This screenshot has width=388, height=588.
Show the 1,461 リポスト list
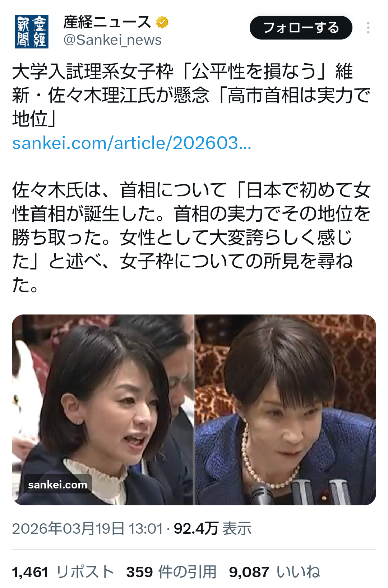tap(63, 572)
